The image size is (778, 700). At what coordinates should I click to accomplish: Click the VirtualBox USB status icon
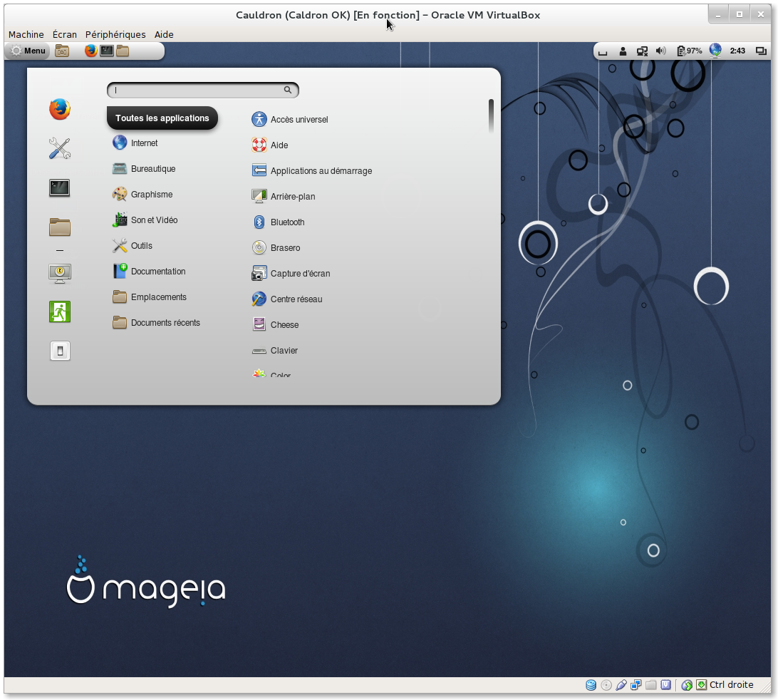[621, 685]
